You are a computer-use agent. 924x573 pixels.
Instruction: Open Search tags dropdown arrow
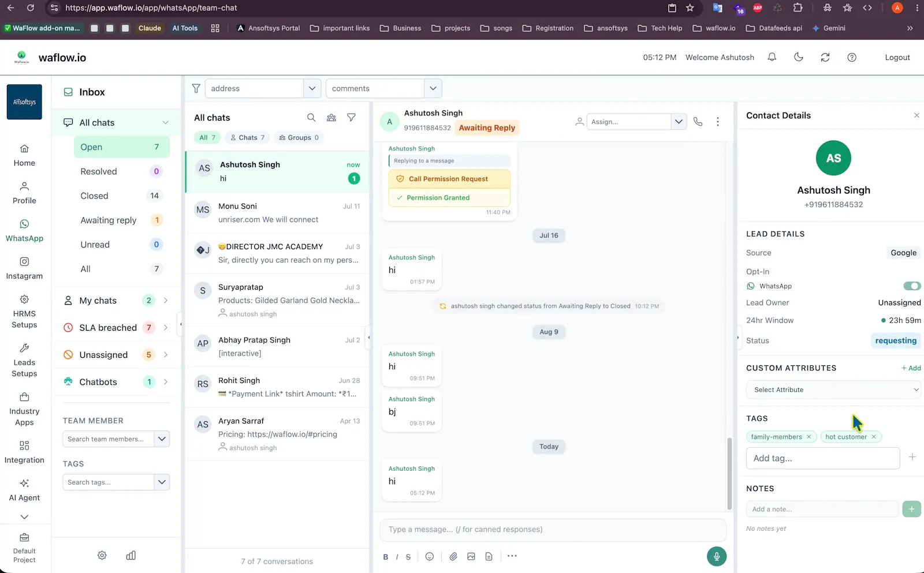(162, 482)
